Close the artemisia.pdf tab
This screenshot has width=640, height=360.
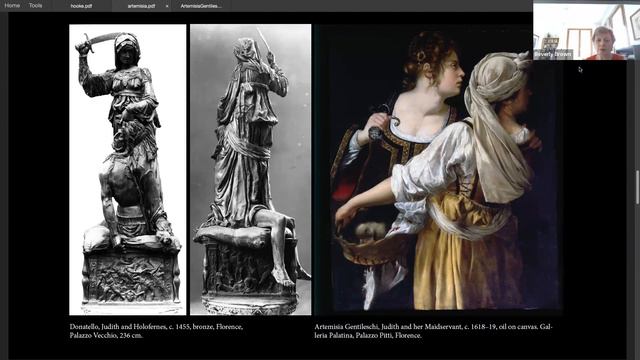tap(167, 6)
